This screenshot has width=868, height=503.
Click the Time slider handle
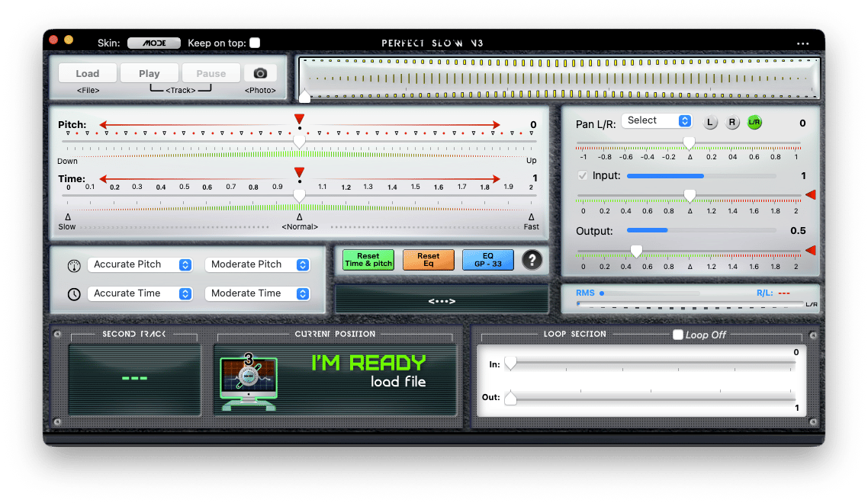[x=300, y=196]
